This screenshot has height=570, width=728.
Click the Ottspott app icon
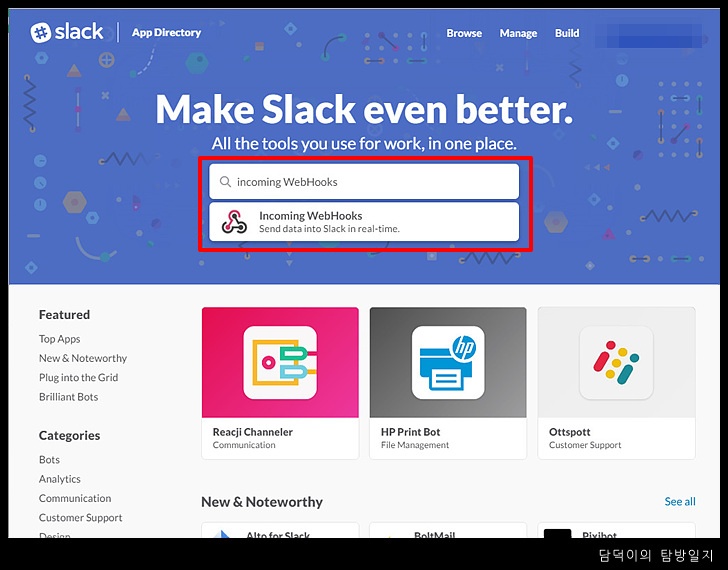[x=616, y=363]
